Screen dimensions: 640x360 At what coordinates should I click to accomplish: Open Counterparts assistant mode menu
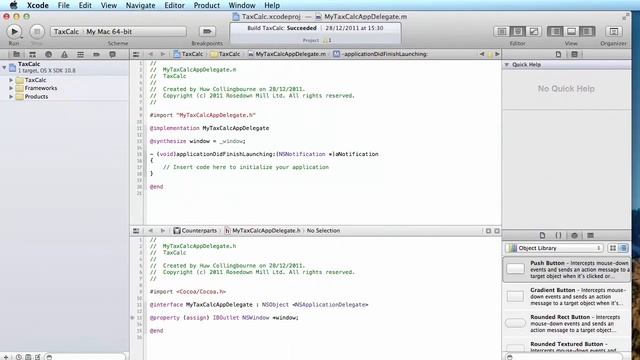pos(195,231)
